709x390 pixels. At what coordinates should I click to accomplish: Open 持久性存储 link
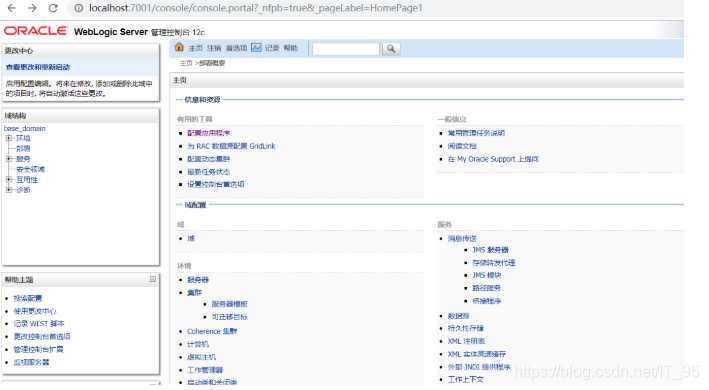click(x=465, y=329)
